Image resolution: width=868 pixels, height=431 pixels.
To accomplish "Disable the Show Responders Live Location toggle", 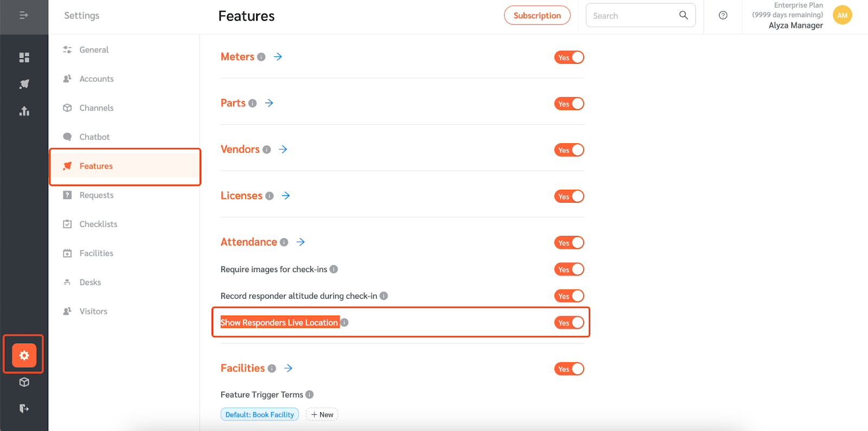I will 569,323.
